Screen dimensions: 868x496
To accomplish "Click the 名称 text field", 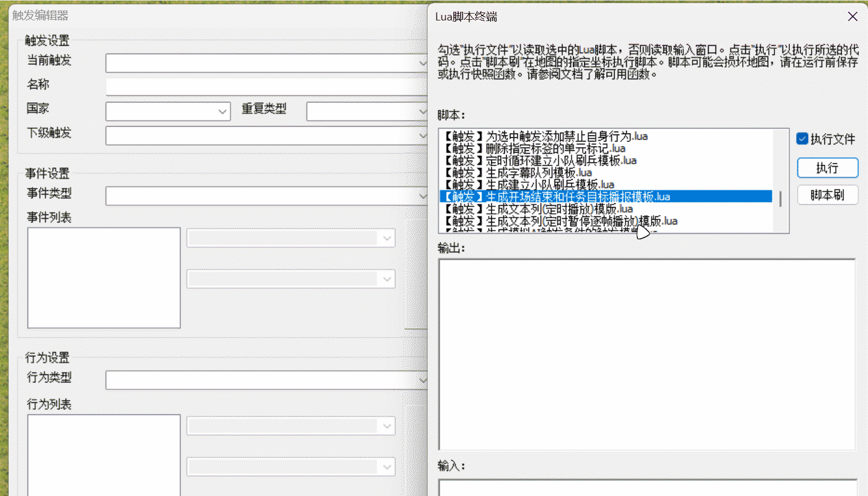I will point(267,87).
